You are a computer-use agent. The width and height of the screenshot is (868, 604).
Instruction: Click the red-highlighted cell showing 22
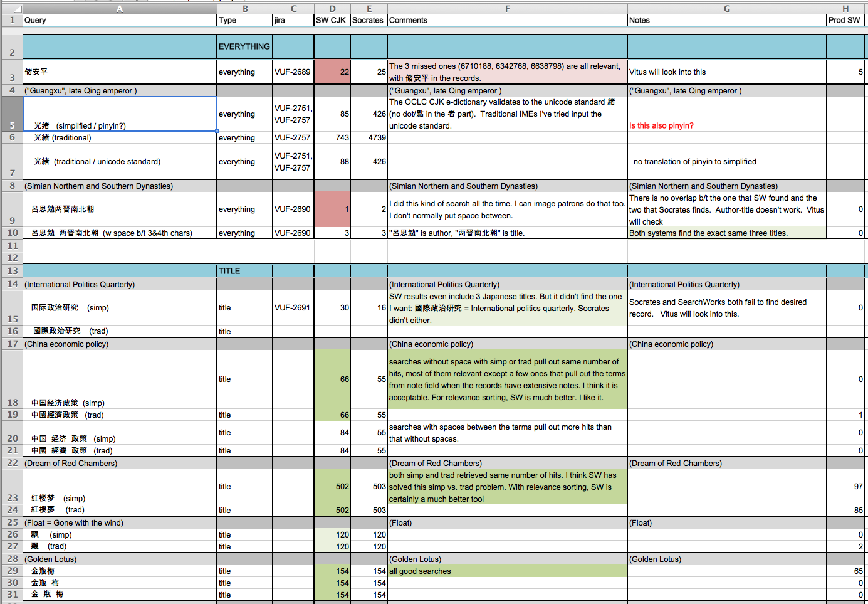pyautogui.click(x=332, y=72)
